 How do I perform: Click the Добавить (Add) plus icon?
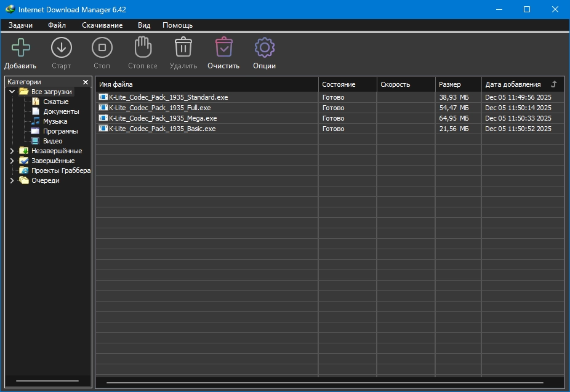click(x=20, y=47)
